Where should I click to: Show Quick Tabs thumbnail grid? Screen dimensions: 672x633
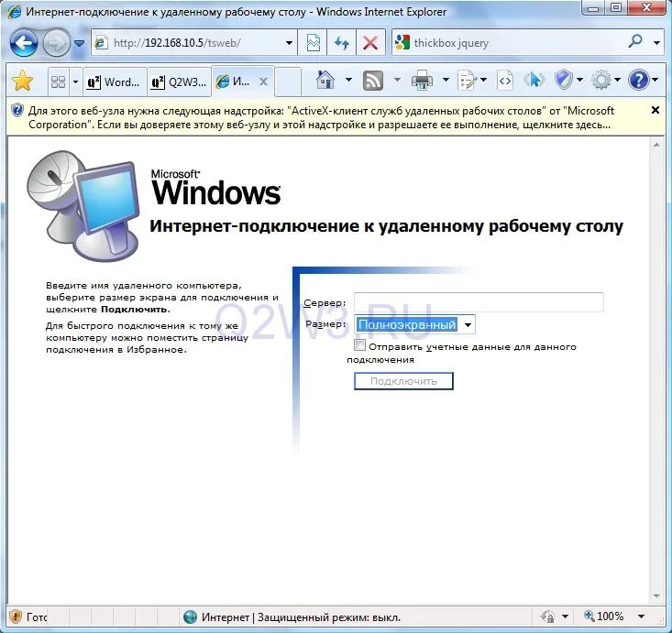coord(58,82)
